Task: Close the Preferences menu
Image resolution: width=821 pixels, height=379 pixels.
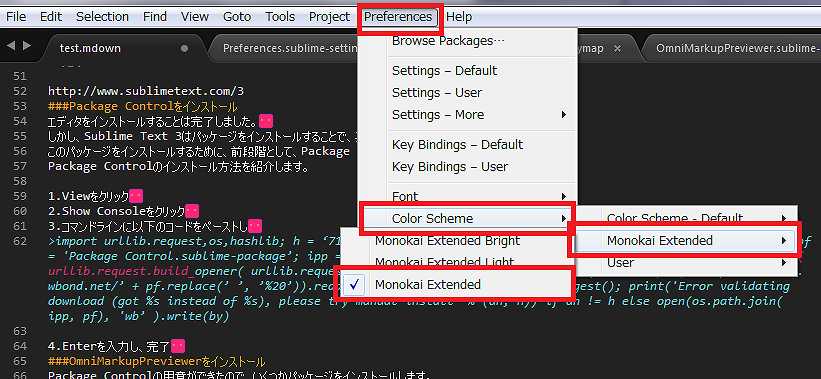Action: pos(398,17)
